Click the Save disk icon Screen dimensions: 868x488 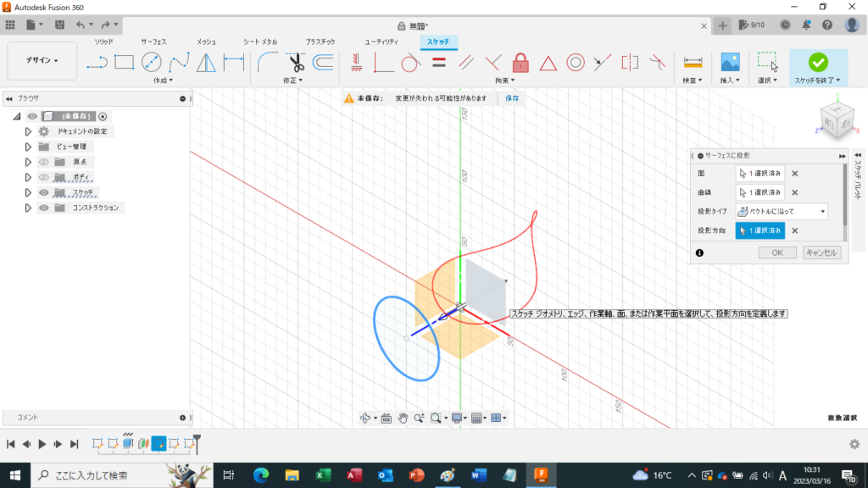point(59,25)
